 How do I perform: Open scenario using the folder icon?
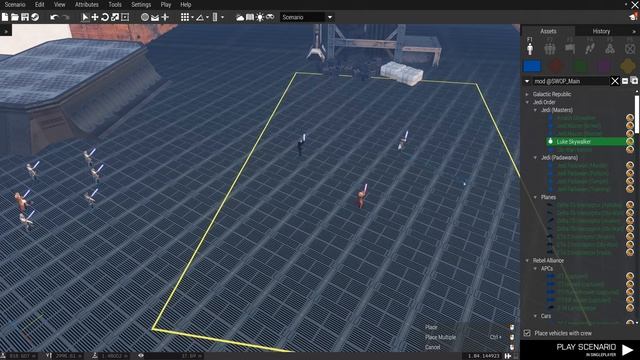tap(15, 17)
